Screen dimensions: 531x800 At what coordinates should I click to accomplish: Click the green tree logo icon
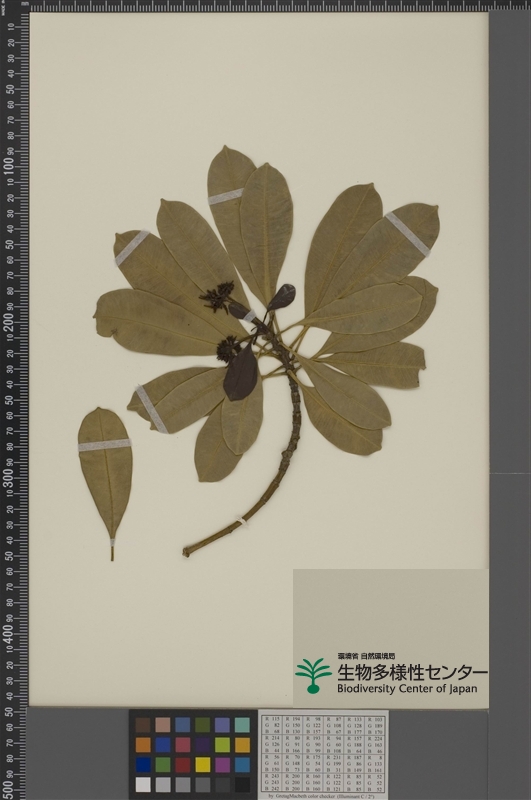pos(313,676)
